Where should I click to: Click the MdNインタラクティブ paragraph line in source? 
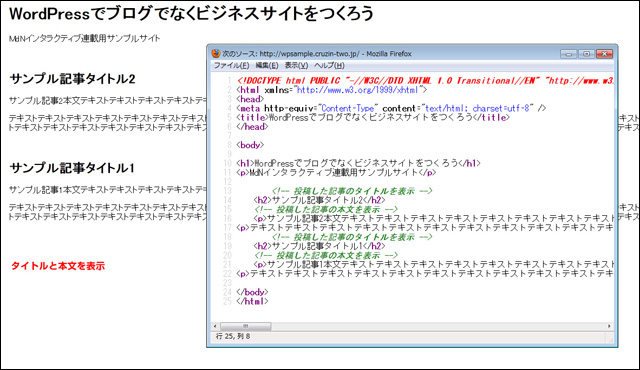pos(336,173)
